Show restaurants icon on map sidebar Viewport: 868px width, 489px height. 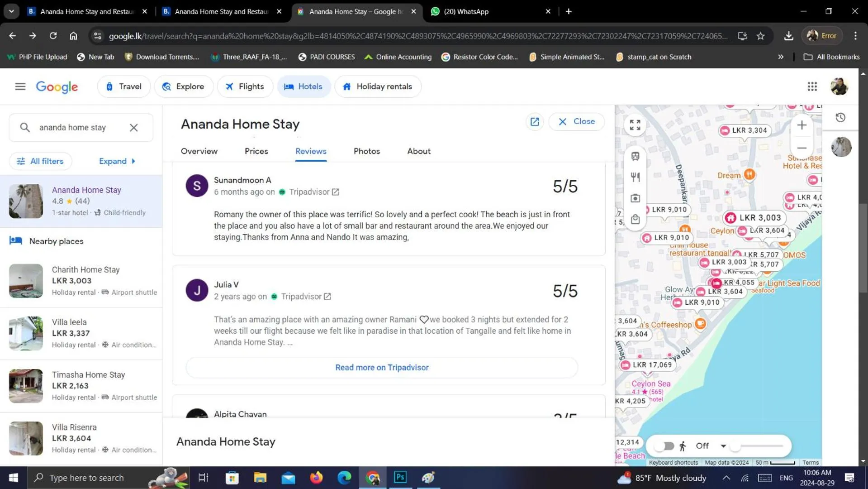pyautogui.click(x=635, y=177)
